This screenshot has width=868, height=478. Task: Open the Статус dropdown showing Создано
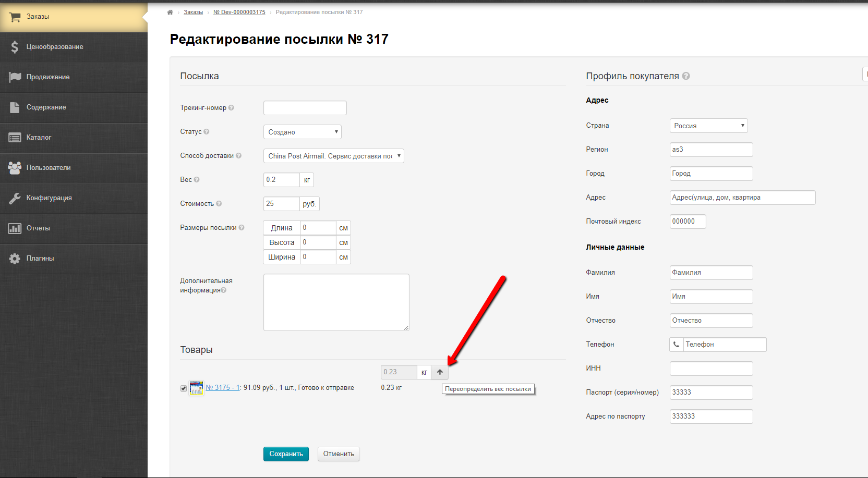[303, 132]
